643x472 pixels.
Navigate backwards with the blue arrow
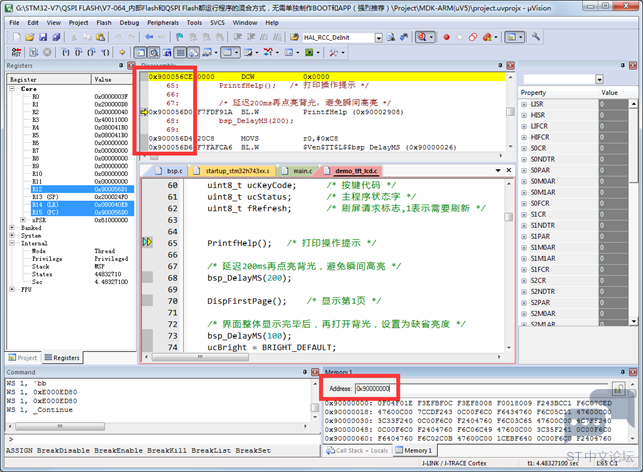[149, 37]
